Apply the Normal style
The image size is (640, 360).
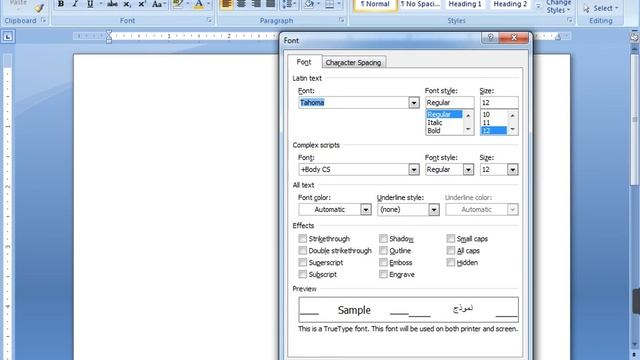coord(375,4)
